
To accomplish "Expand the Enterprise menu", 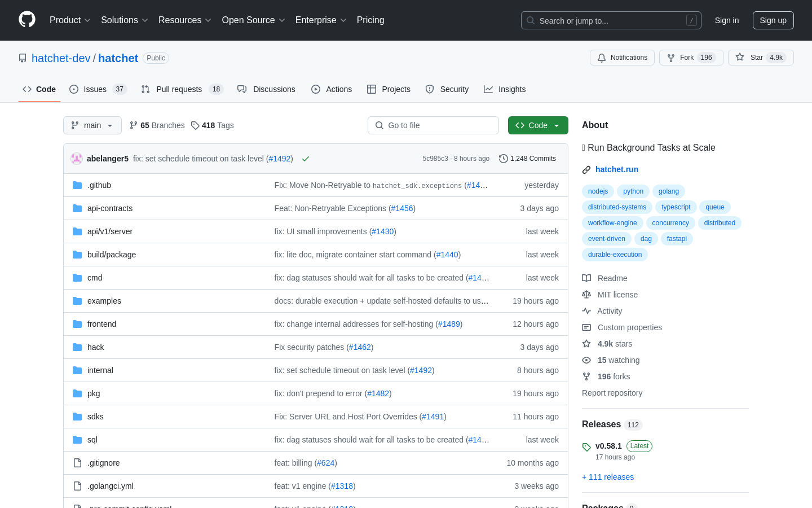I will (x=321, y=20).
